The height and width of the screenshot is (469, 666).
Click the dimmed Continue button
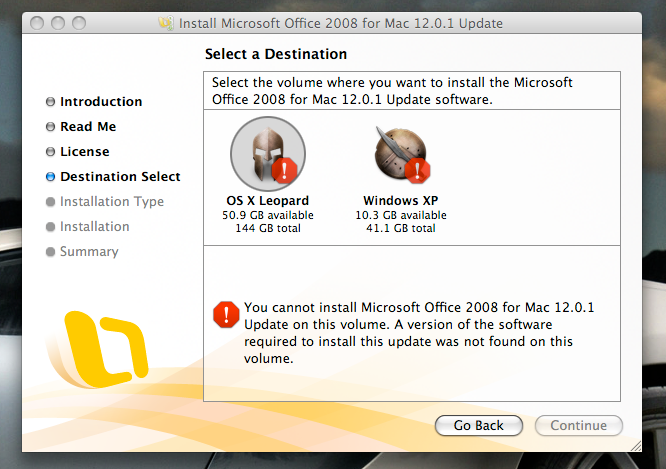[x=579, y=425]
